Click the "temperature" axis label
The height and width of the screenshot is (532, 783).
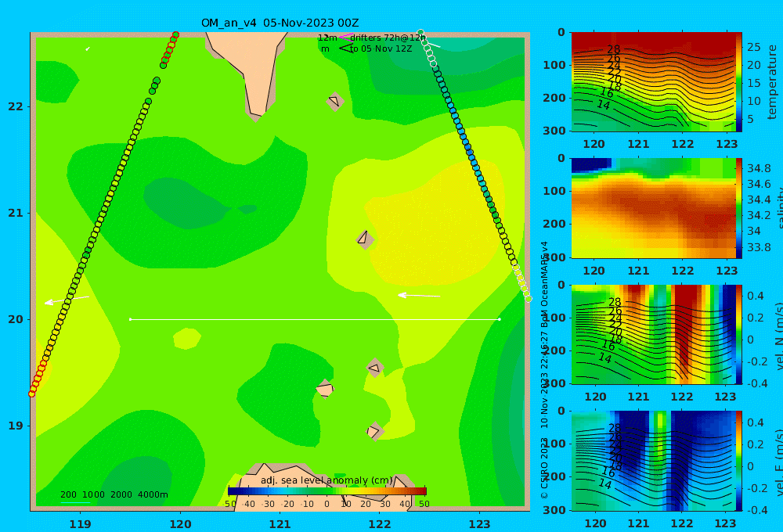pos(773,82)
